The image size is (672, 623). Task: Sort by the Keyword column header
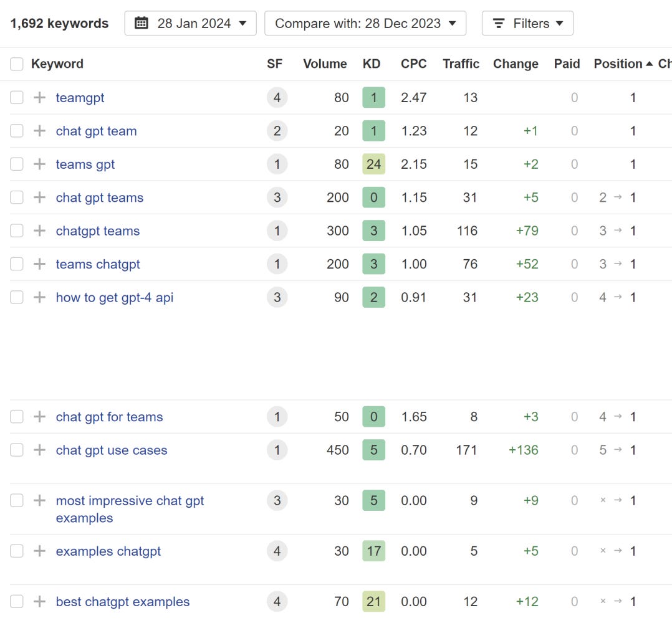[57, 64]
